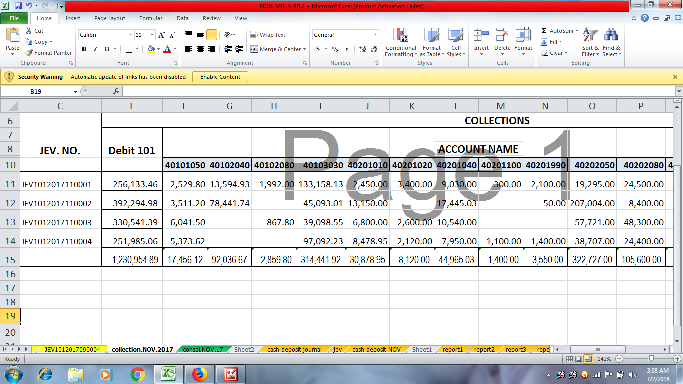Screen dimensions: 683x384
Task: Click the Enable Content button
Action: coord(220,77)
